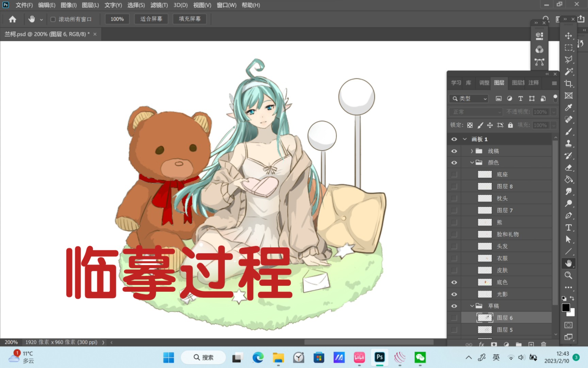588x368 pixels.
Task: Select the History Brush tool
Action: click(x=568, y=156)
